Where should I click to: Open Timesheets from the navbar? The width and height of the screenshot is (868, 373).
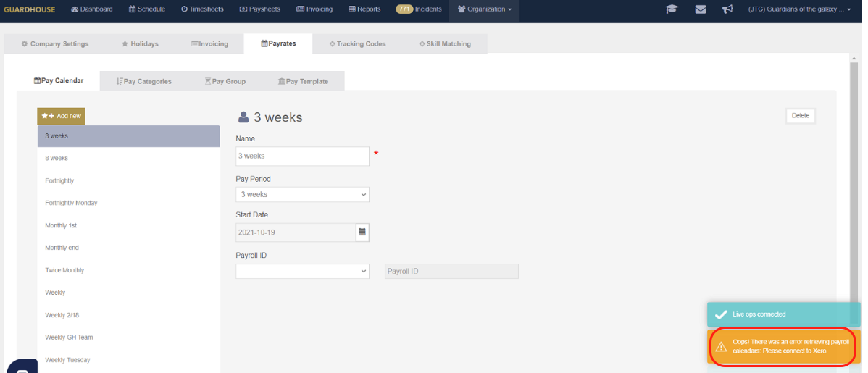click(203, 9)
